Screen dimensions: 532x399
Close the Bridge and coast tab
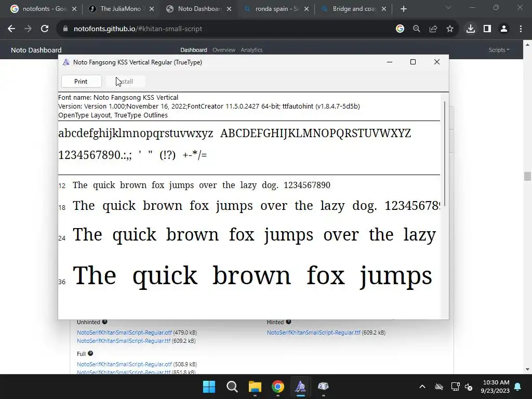point(384,9)
